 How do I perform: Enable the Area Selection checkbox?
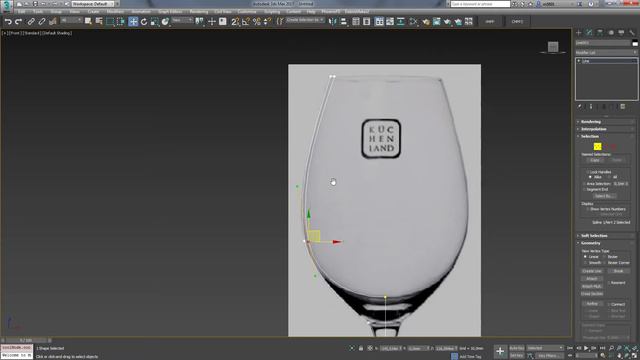point(584,184)
